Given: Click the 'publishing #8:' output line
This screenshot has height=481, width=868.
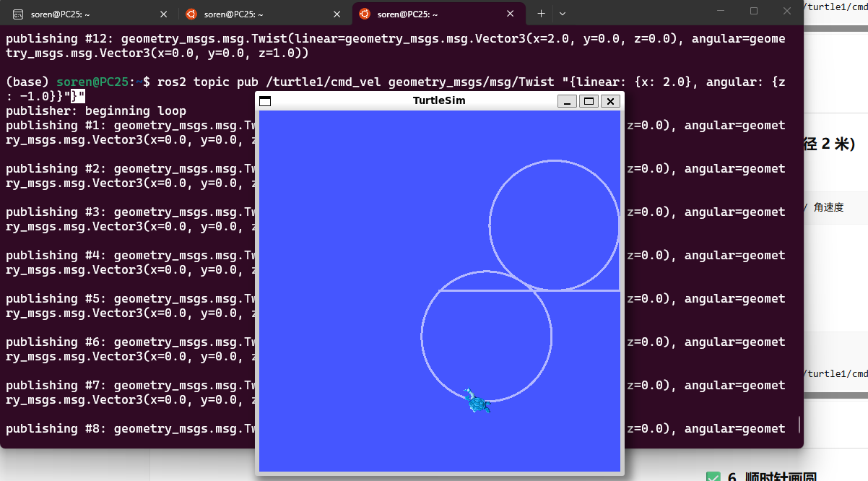Looking at the screenshot, I should click(131, 428).
